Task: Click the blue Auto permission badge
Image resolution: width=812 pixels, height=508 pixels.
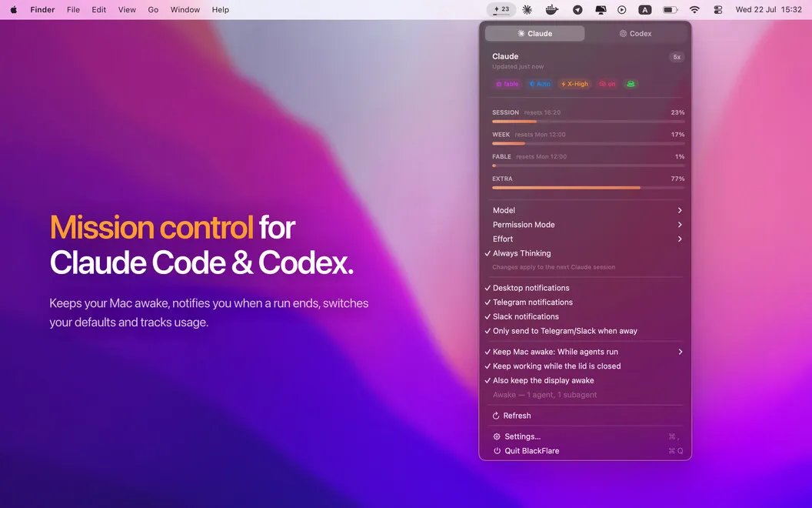Action: point(540,84)
